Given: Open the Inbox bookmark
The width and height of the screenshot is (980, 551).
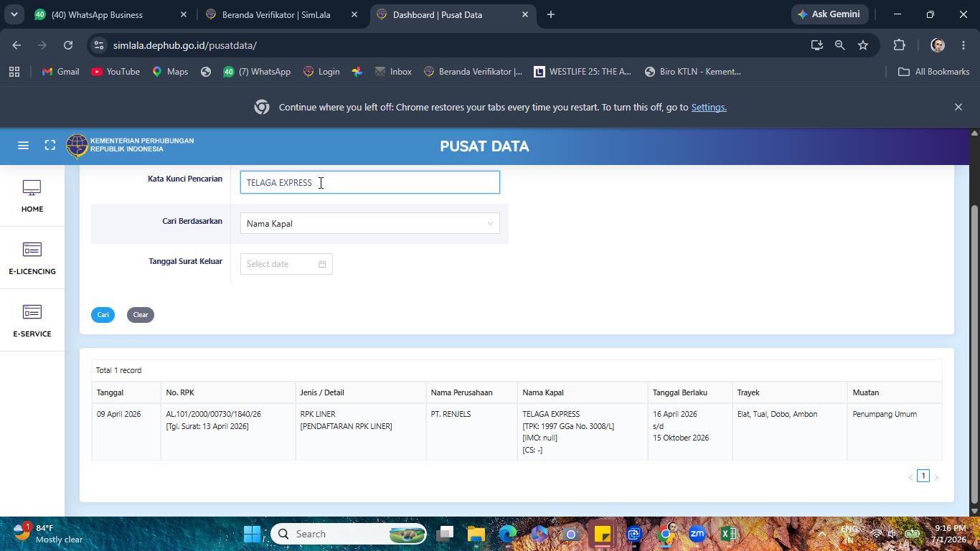Looking at the screenshot, I should coord(393,72).
